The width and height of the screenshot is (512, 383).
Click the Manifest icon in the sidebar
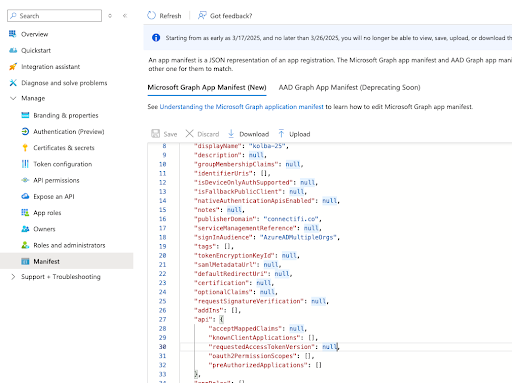click(25, 261)
